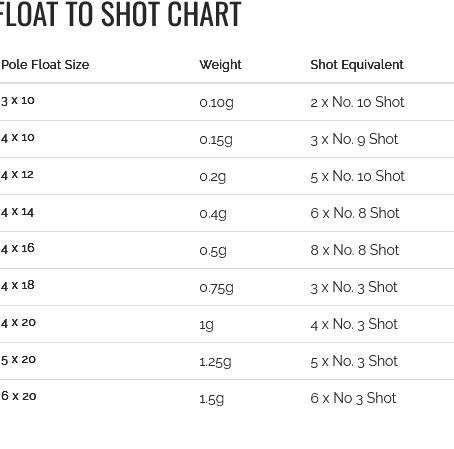Image resolution: width=454 pixels, height=449 pixels.
Task: Select the Weight column header
Action: click(x=220, y=65)
